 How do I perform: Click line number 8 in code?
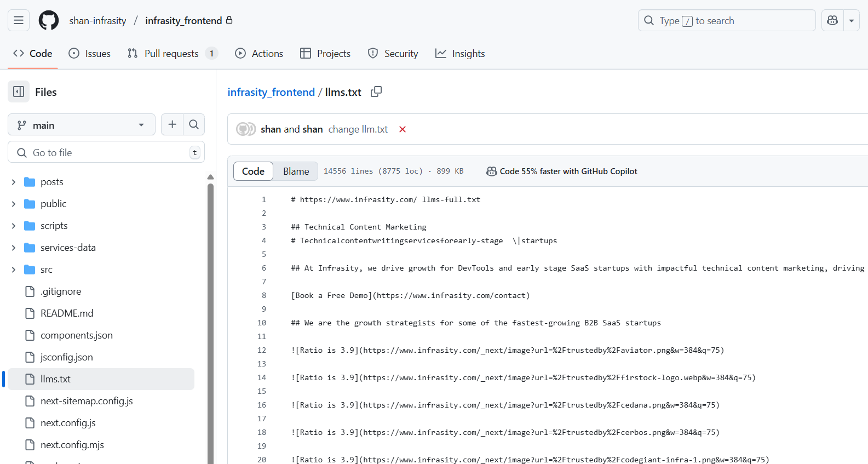263,295
